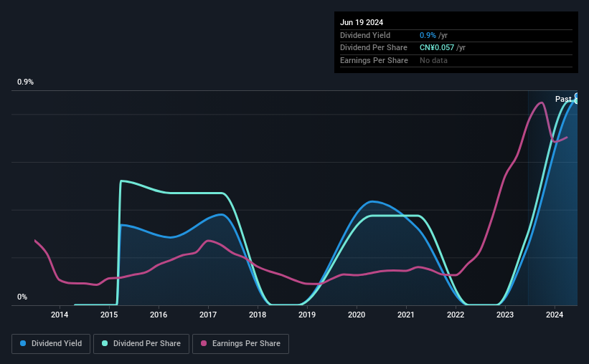The width and height of the screenshot is (589, 364).
Task: Click the data point marker near Past
Action: [x=577, y=97]
